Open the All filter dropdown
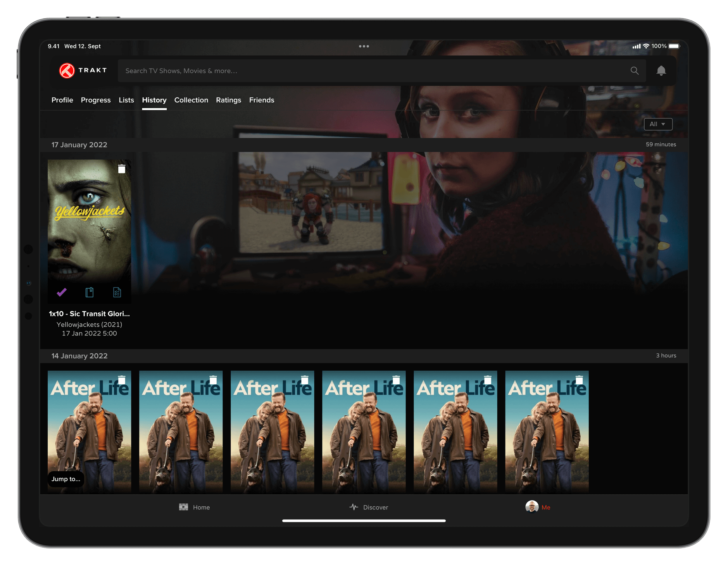The image size is (728, 566). (x=657, y=124)
